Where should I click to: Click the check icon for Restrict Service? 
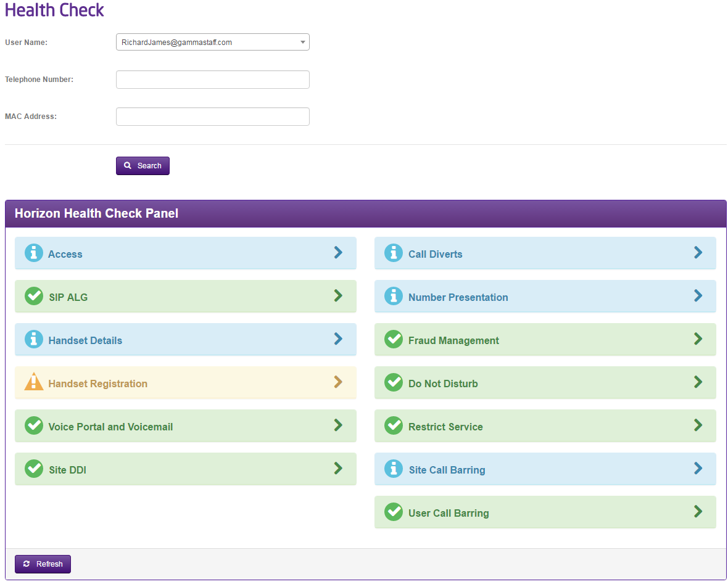[x=393, y=425]
